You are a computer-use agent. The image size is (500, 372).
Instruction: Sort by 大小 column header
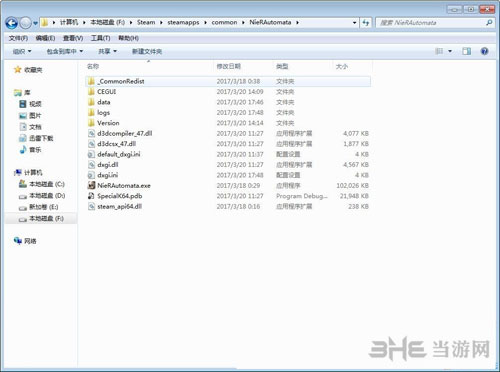point(342,66)
